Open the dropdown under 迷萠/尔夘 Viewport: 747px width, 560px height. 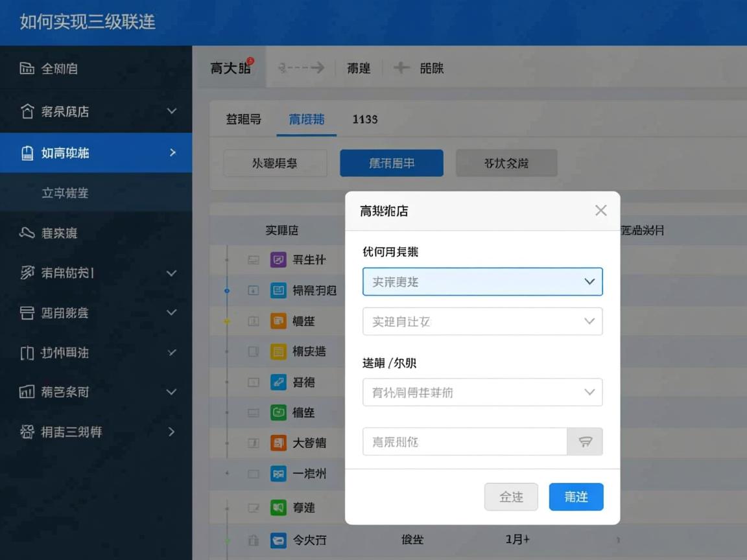[x=482, y=392]
